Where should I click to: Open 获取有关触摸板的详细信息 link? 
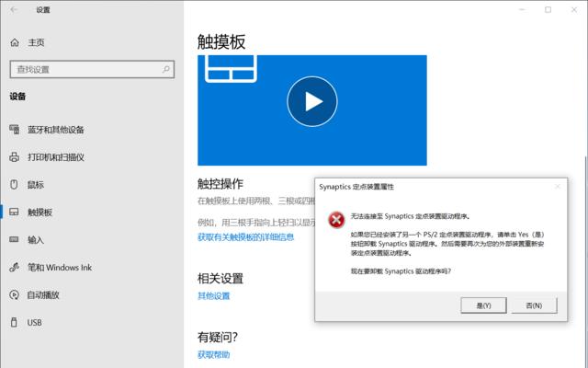[245, 237]
